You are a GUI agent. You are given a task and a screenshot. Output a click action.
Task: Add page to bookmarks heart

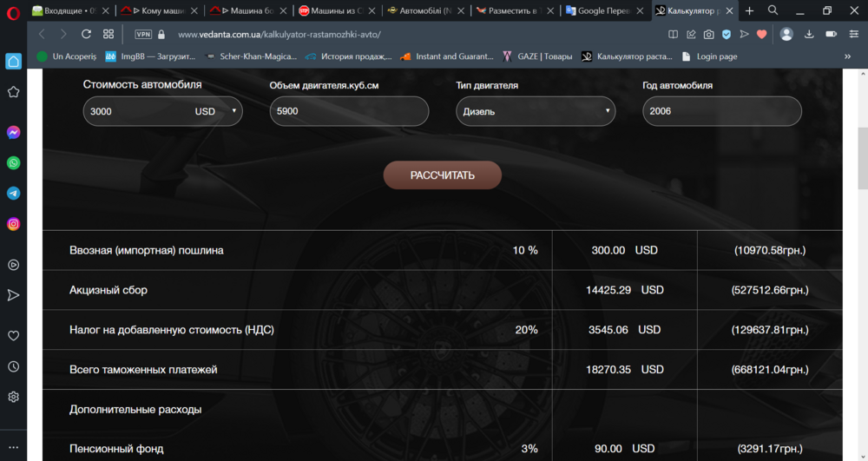pyautogui.click(x=762, y=35)
